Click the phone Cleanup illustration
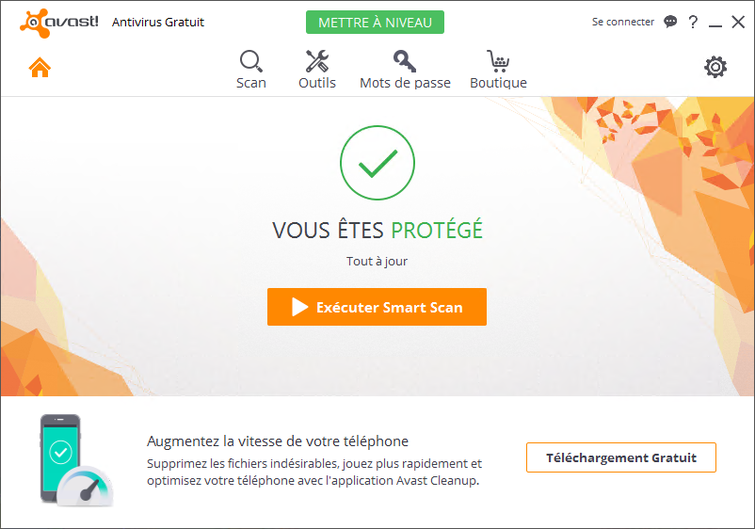 pos(76,460)
